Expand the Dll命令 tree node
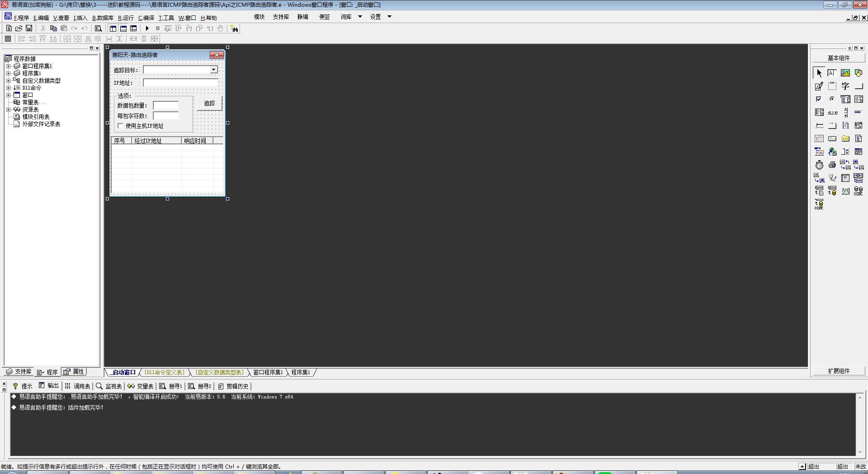Viewport: 868px width, 474px height. (8, 88)
